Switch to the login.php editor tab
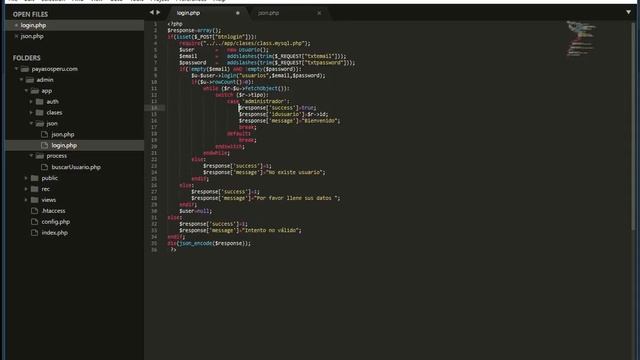This screenshot has width=640, height=360. coord(188,13)
